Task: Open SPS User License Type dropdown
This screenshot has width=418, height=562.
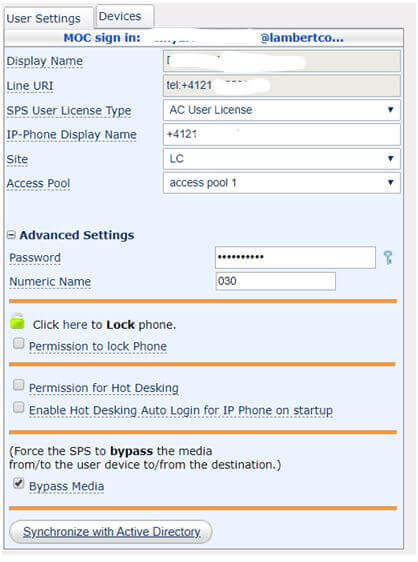Action: [282, 110]
